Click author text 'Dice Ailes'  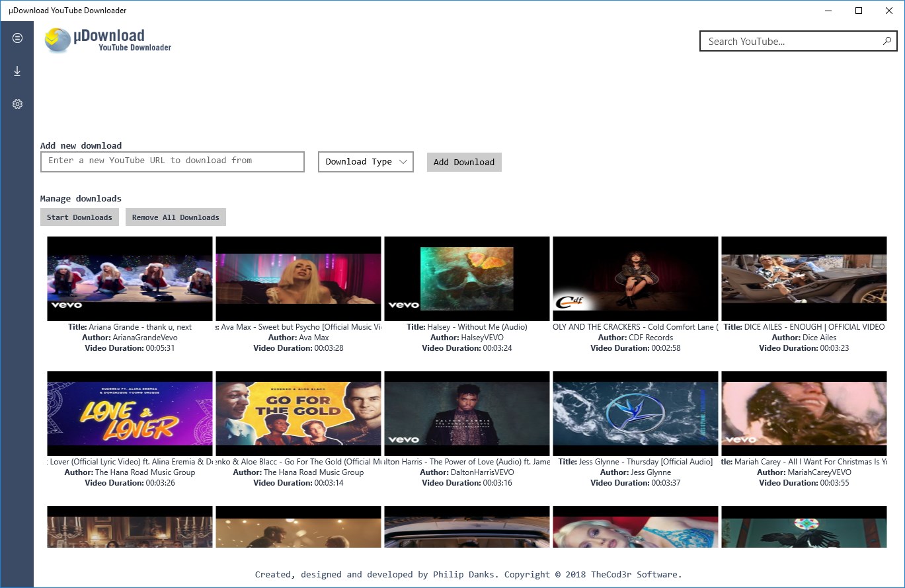pos(819,338)
